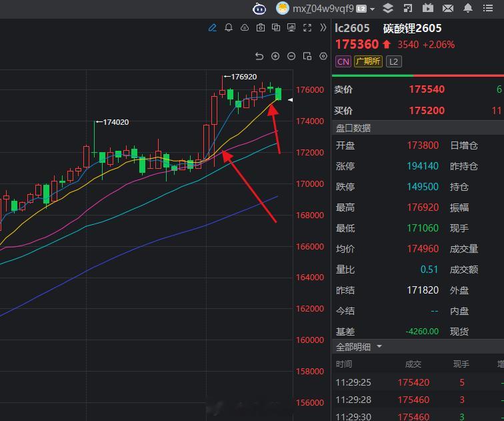Click the L2 badge below the price
504x421 pixels.
click(394, 61)
